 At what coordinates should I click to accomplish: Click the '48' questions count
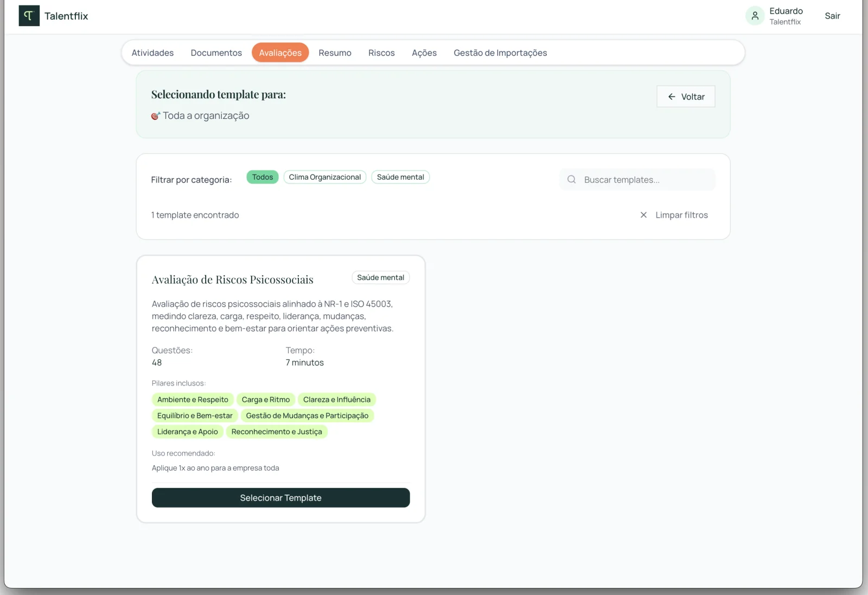tap(157, 363)
